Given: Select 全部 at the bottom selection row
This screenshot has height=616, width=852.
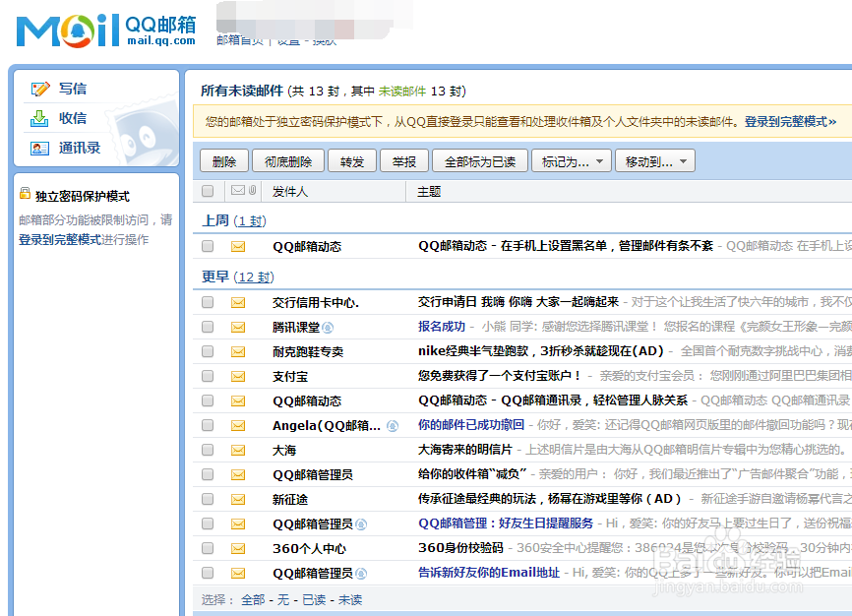Looking at the screenshot, I should (x=253, y=599).
